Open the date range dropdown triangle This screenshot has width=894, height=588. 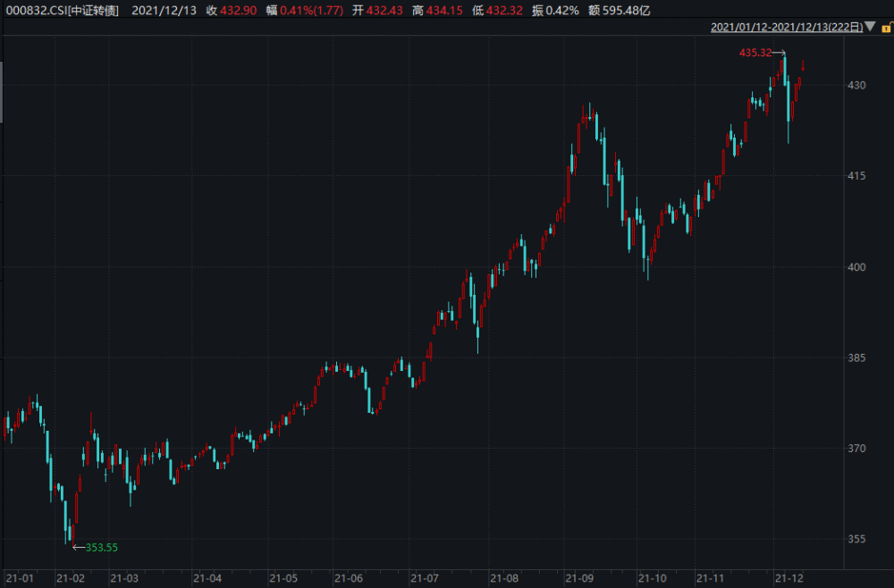tap(870, 26)
